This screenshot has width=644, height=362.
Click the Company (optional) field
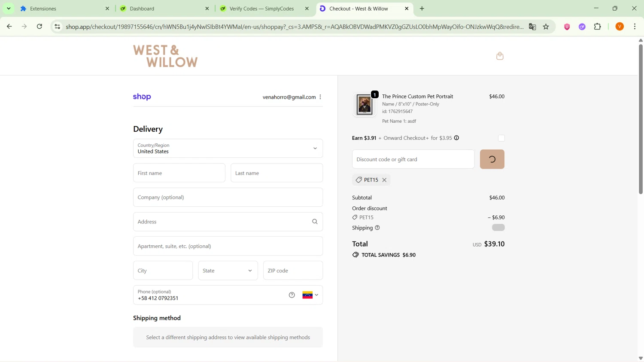pyautogui.click(x=228, y=197)
